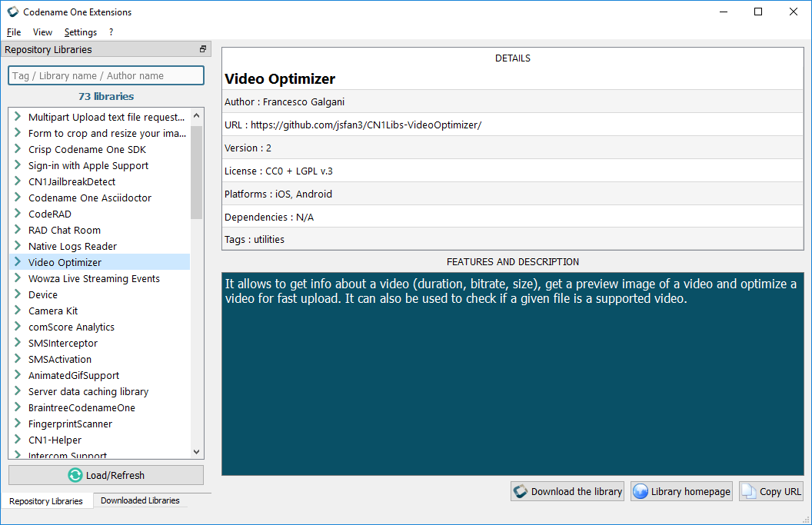Click the Tags : utilities row
This screenshot has width=812, height=525.
pyautogui.click(x=513, y=239)
